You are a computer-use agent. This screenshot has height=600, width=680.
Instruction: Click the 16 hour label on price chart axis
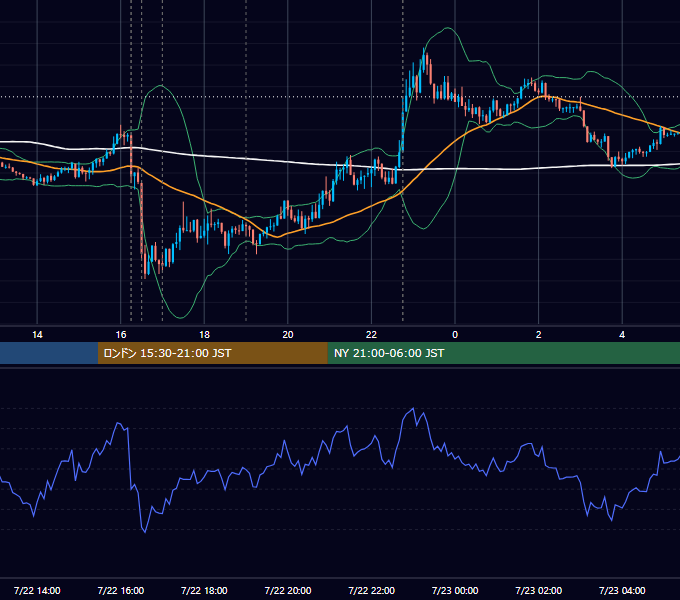(x=121, y=335)
